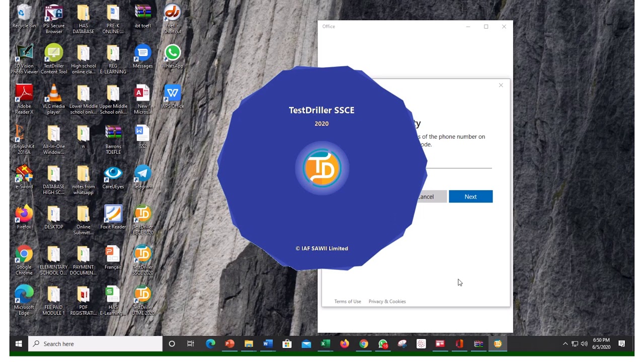Screen dimensions: 644x362
Task: Open the REG E-LEARNING desktop folder
Action: (x=113, y=60)
